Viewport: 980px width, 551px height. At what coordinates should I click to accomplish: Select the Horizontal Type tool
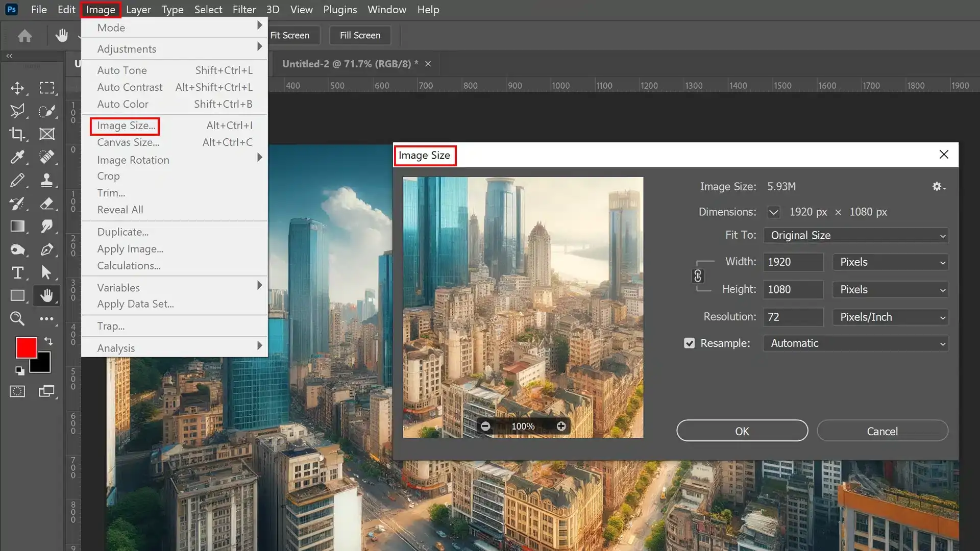[17, 273]
